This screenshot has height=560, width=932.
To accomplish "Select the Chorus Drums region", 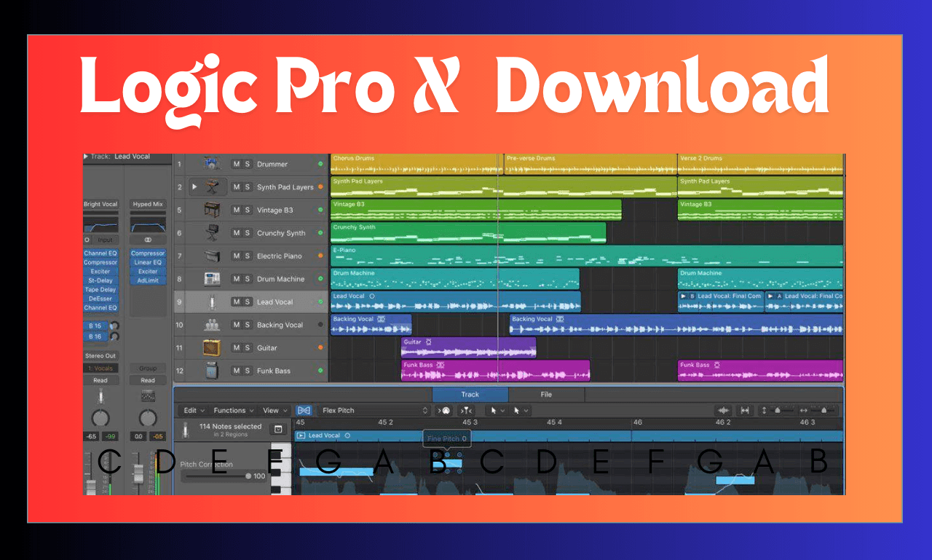I will pos(415,165).
